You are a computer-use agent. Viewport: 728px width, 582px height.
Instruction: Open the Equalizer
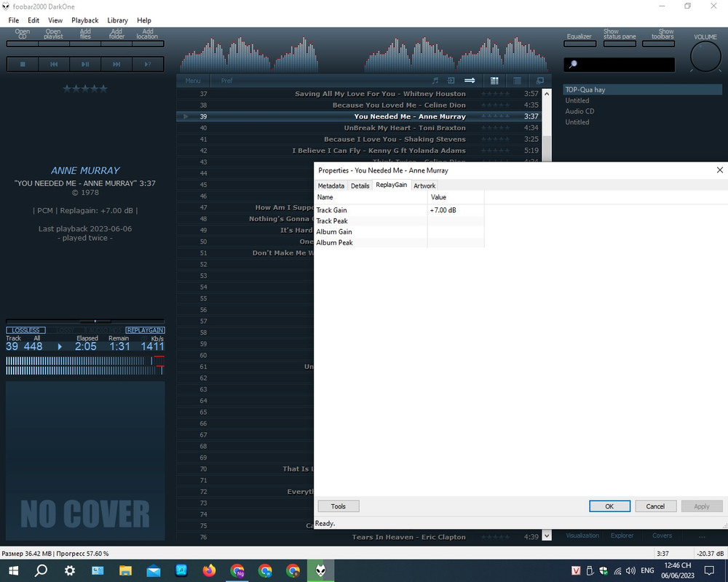tap(579, 39)
